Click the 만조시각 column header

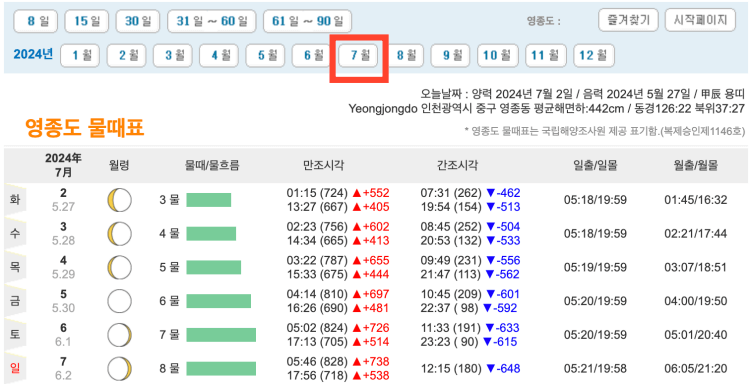pyautogui.click(x=323, y=165)
